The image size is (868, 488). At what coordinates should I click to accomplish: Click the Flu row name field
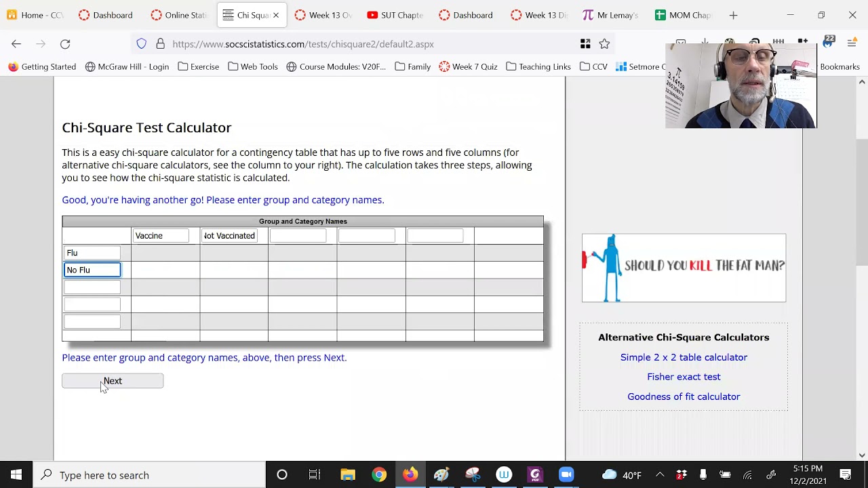[x=92, y=253]
